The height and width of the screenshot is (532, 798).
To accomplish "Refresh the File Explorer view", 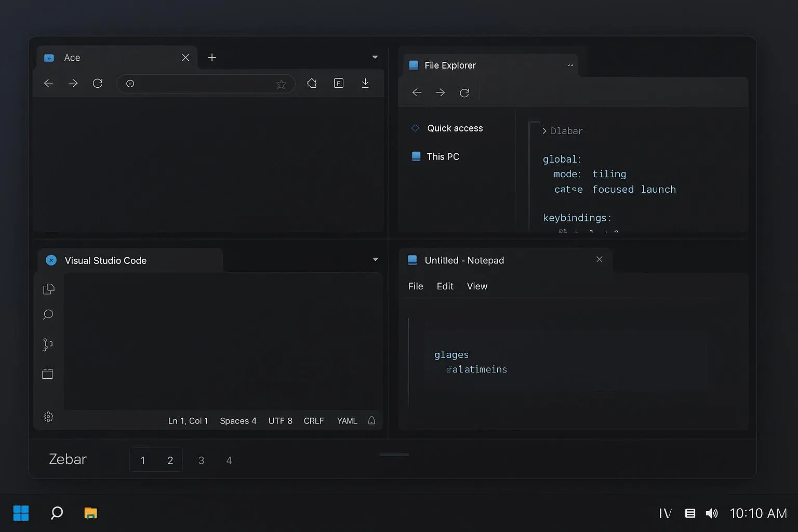I will [464, 92].
